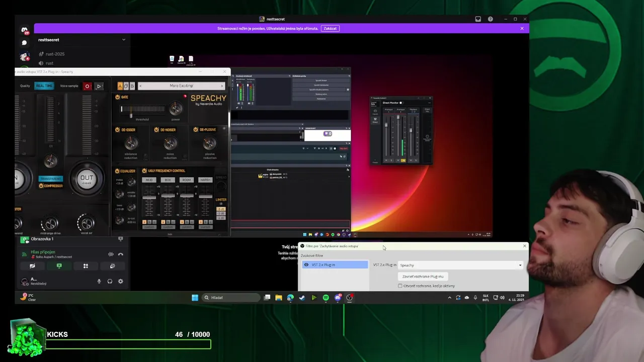
Task: Click the taskbar Hľadať search box
Action: 231,298
